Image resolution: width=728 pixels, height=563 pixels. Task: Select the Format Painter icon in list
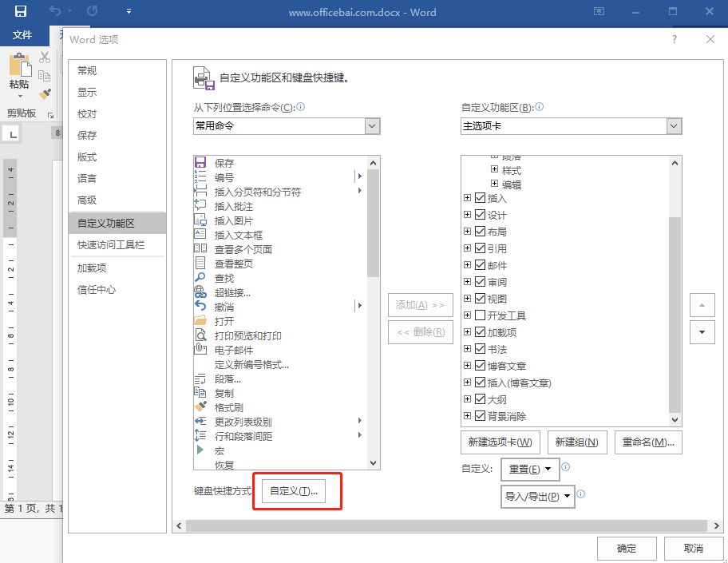[200, 407]
